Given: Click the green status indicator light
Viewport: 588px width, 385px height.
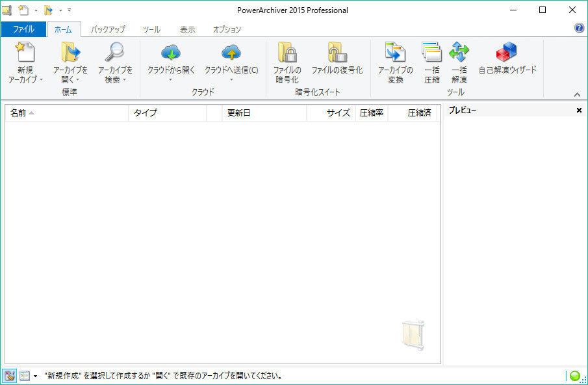Looking at the screenshot, I should 574,375.
